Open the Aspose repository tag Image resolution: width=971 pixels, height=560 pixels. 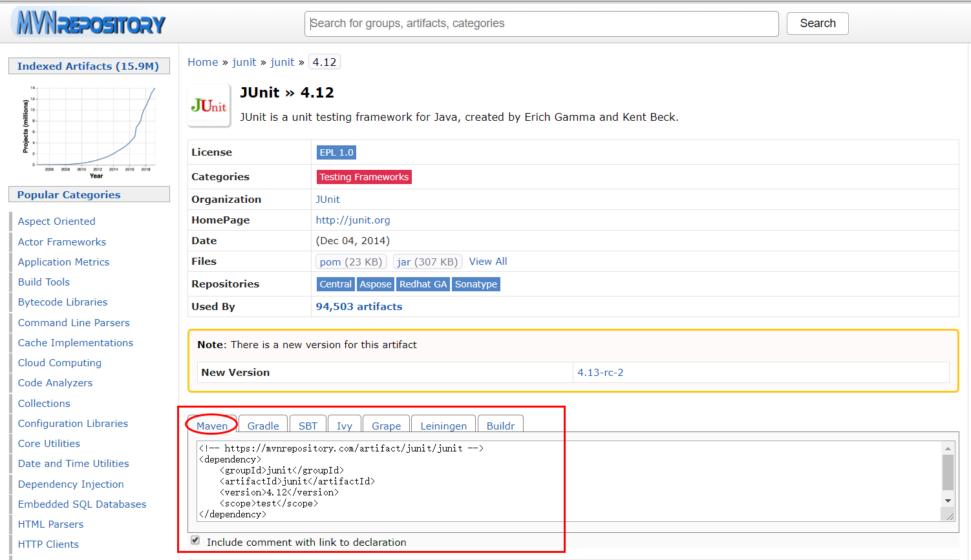coord(376,284)
